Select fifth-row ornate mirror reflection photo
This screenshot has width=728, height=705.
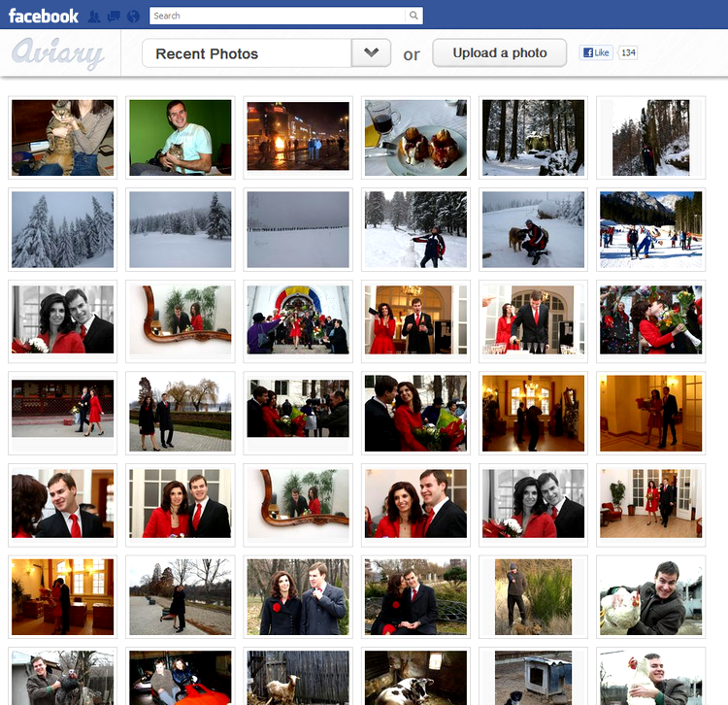point(298,505)
